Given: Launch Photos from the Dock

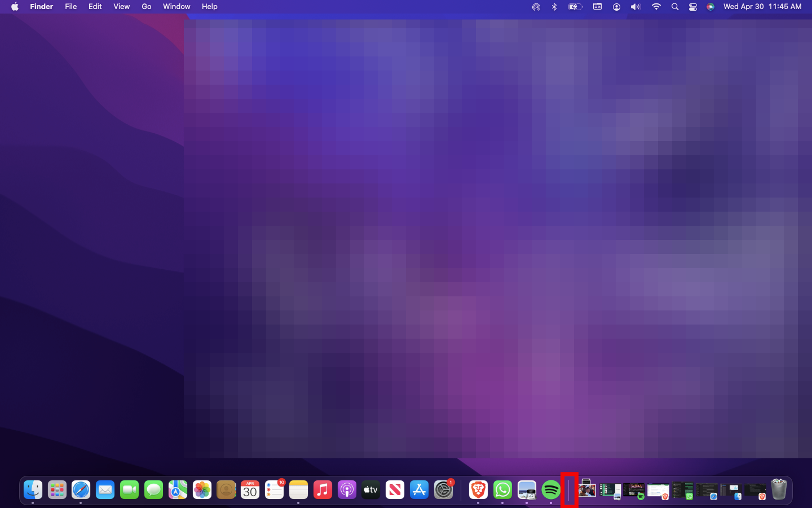Looking at the screenshot, I should click(202, 489).
